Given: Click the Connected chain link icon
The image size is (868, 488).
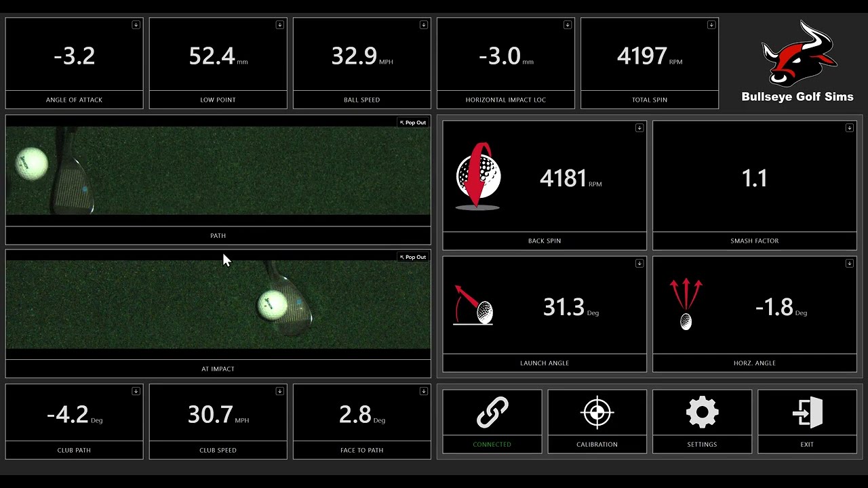Looking at the screenshot, I should pyautogui.click(x=492, y=412).
